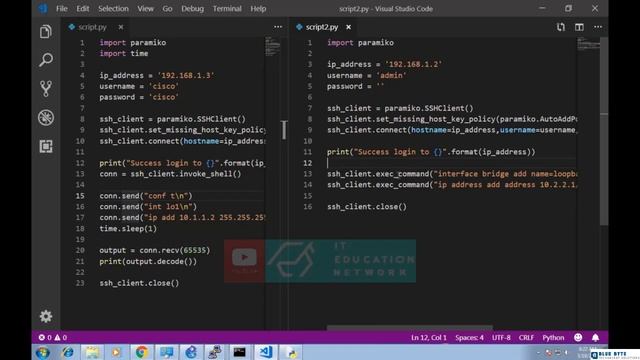Open the Explorer view in activity bar
Screen dimensions: 640x360
coord(46,32)
